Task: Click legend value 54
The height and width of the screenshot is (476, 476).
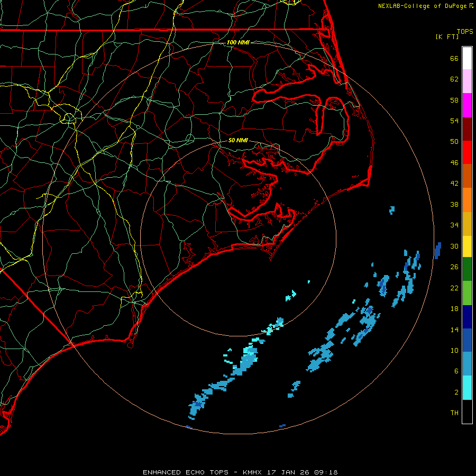Action: [x=454, y=121]
